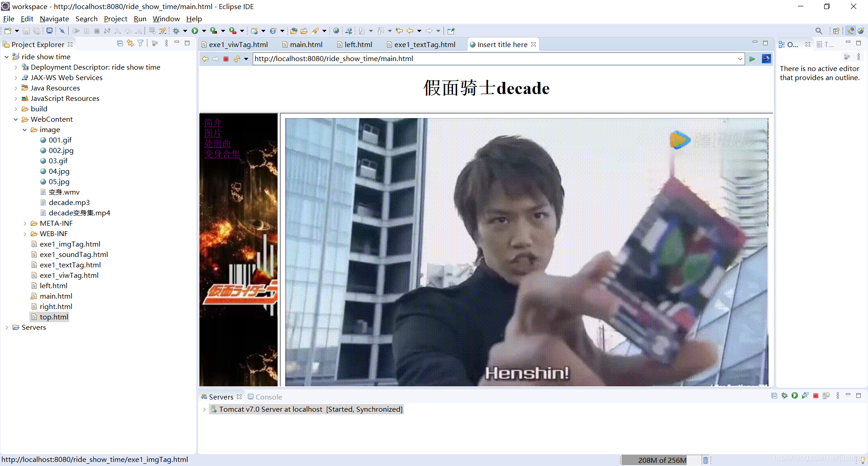
Task: Start server in profile mode icon
Action: click(x=805, y=396)
